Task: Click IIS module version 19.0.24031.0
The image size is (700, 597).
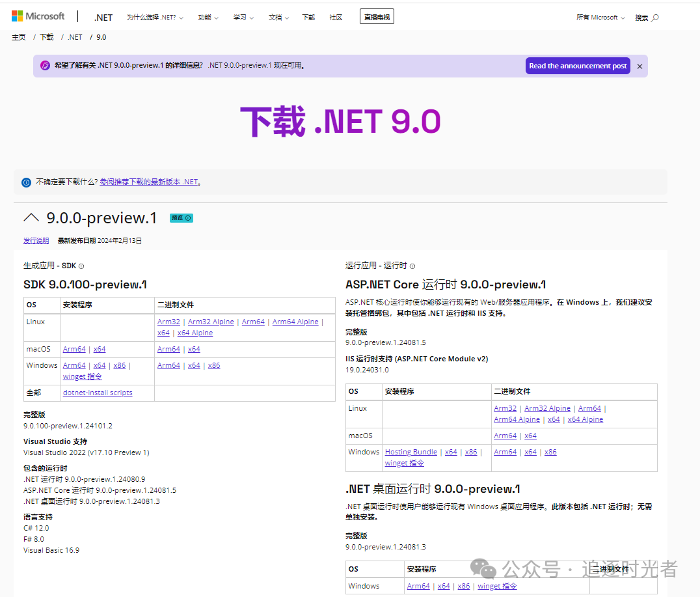Action: point(367,370)
